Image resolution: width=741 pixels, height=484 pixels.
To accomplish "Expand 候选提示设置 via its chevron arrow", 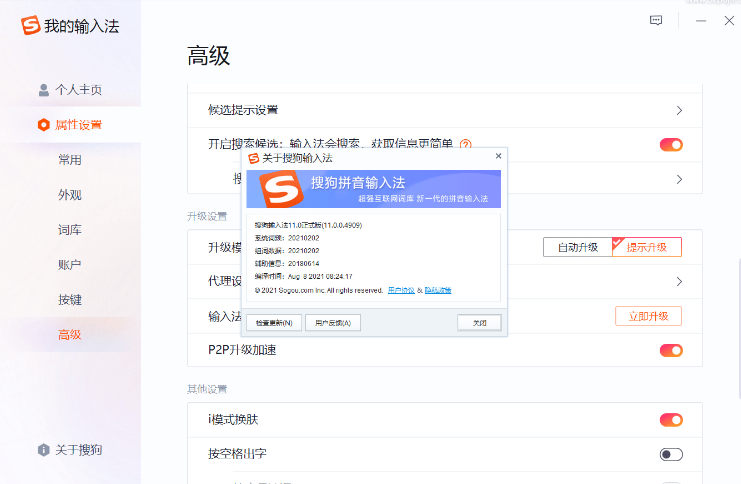I will point(679,110).
